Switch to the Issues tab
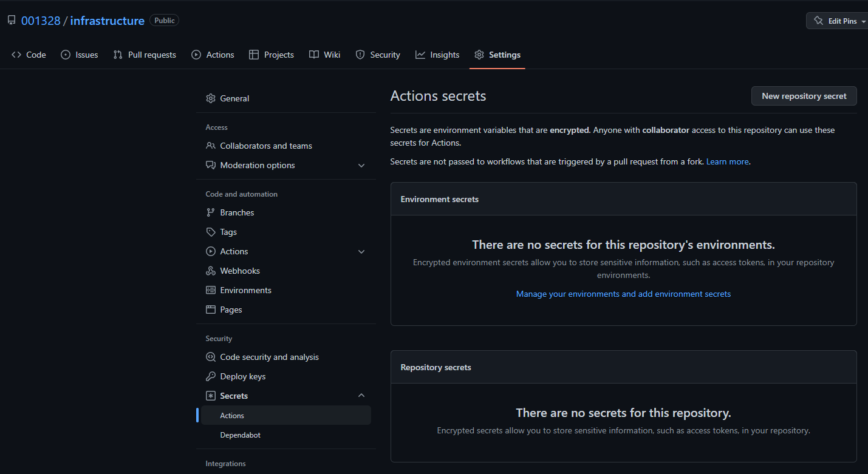Viewport: 868px width, 474px height. tap(80, 55)
